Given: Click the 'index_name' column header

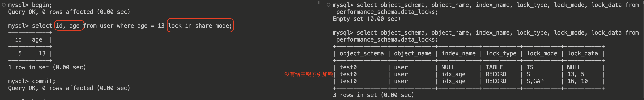Looking at the screenshot, I should 458,54.
